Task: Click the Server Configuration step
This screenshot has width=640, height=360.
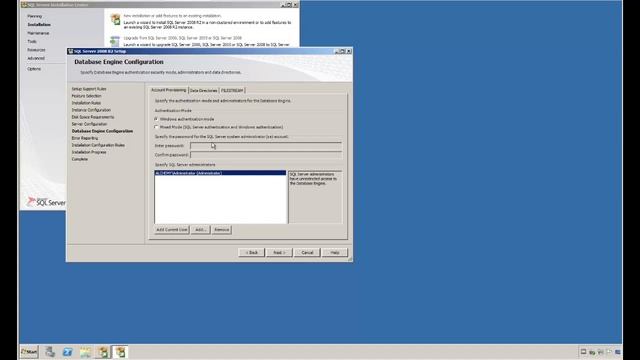Action: click(x=89, y=124)
